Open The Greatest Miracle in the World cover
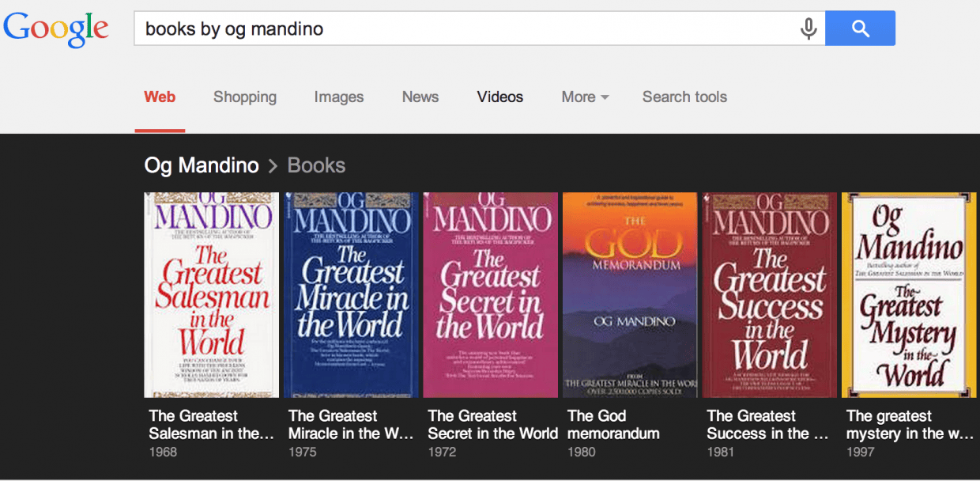 (x=351, y=295)
